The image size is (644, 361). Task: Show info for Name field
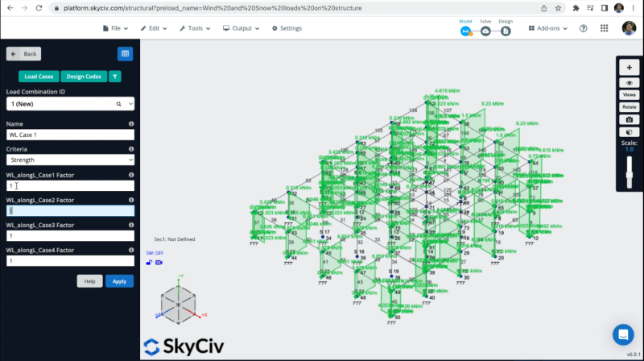click(131, 124)
